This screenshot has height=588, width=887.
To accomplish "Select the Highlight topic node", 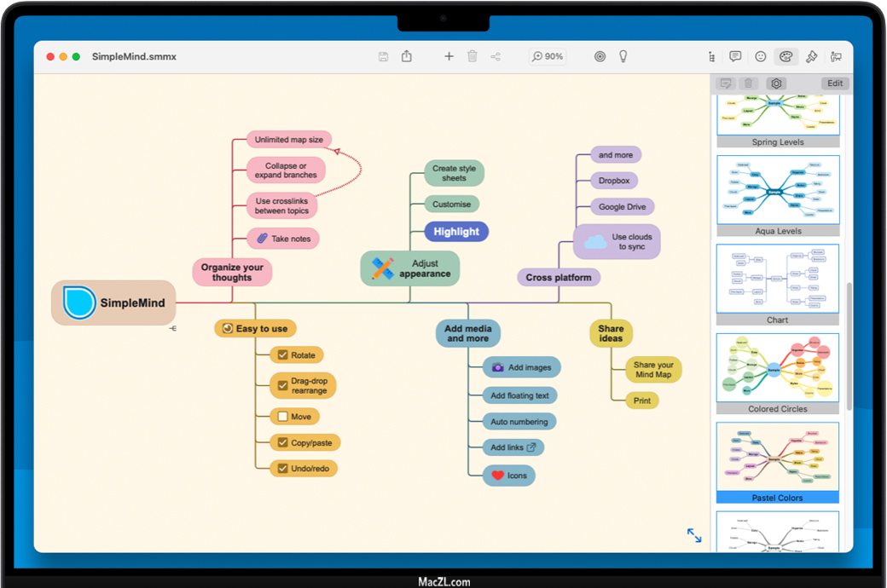I will click(456, 232).
